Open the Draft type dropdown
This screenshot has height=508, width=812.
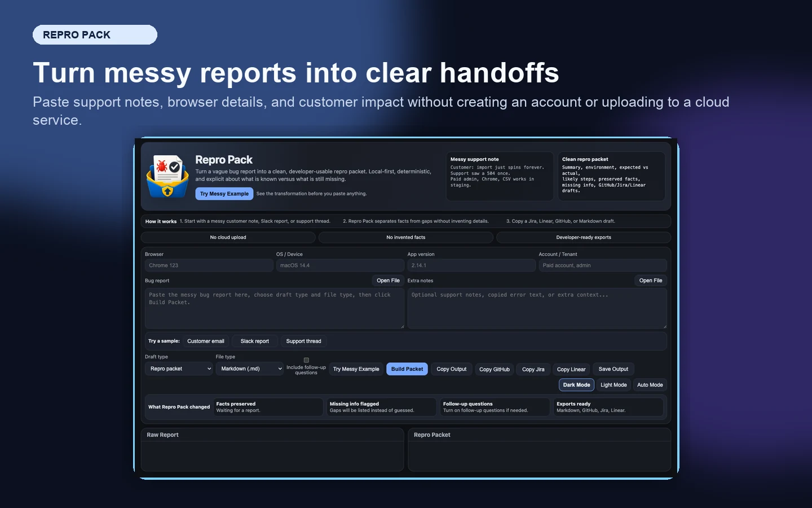[179, 369]
